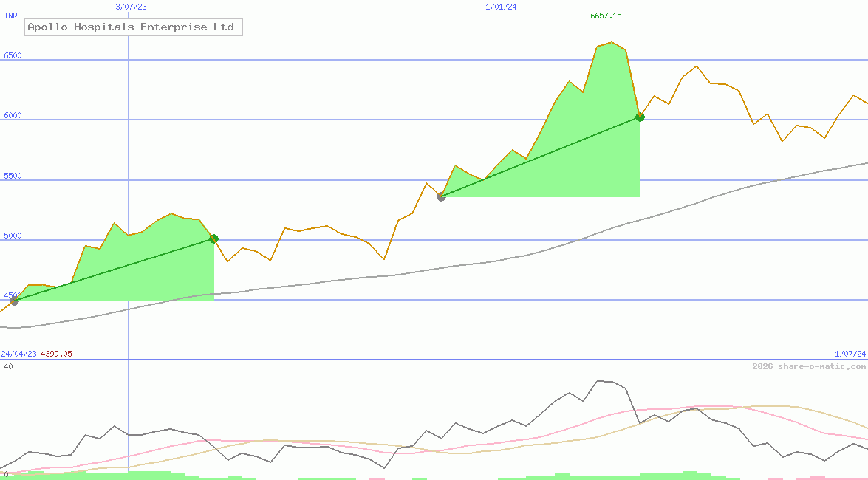This screenshot has height=480, width=868.
Task: Click the 4399.05 low price annotation
Action: [55, 354]
